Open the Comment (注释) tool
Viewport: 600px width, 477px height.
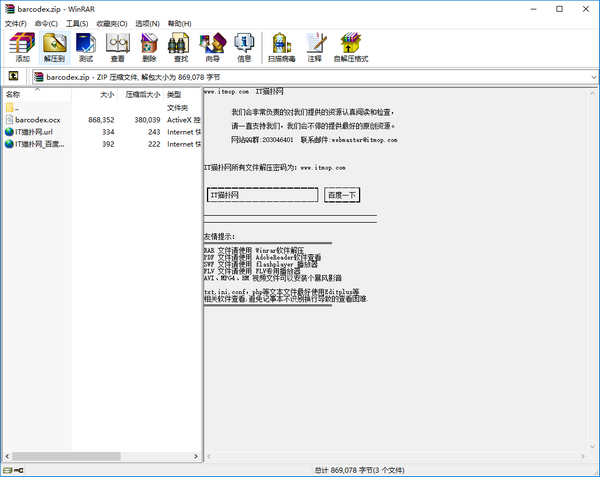pos(315,47)
